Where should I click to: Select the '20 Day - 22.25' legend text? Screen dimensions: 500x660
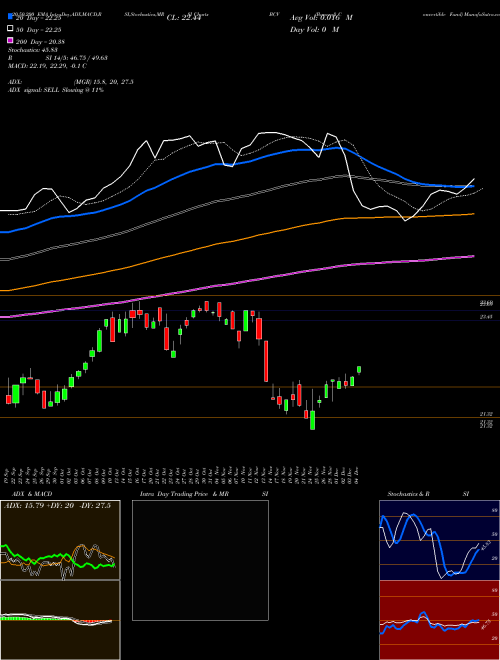click(x=39, y=18)
